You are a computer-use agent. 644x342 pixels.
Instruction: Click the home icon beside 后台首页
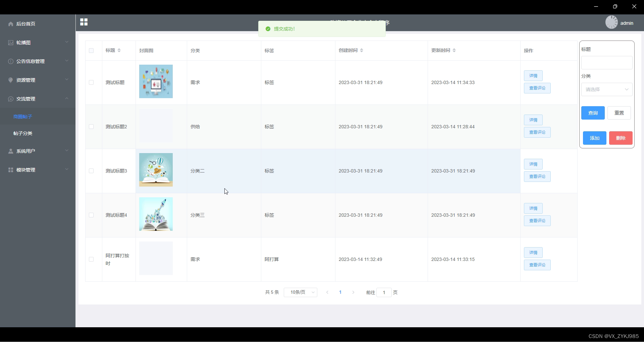click(x=11, y=24)
